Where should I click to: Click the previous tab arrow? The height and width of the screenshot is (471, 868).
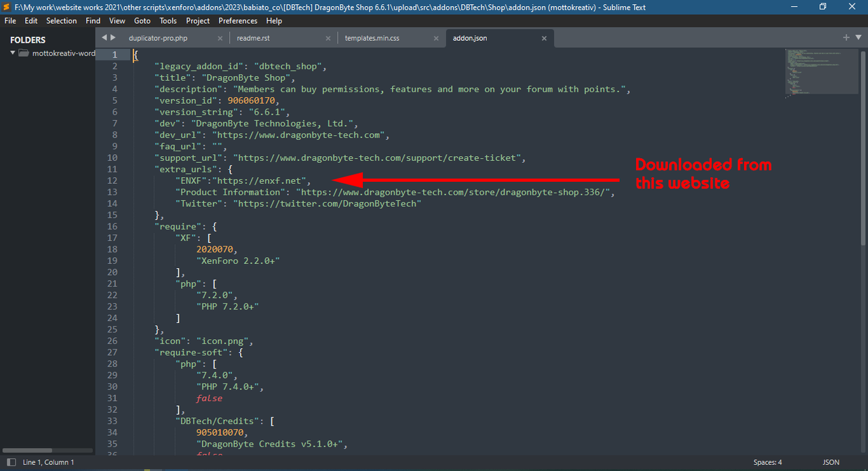[104, 37]
